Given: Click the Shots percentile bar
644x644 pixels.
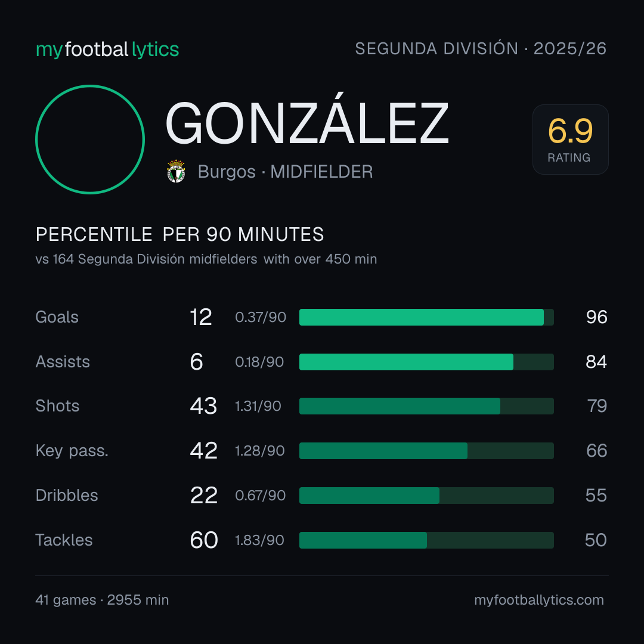Looking at the screenshot, I should (x=426, y=406).
